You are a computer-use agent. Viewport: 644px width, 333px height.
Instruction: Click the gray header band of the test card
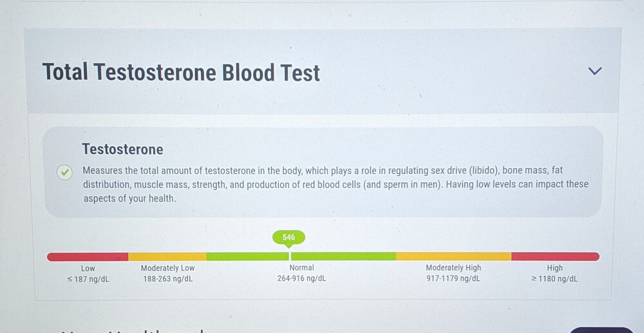click(322, 71)
